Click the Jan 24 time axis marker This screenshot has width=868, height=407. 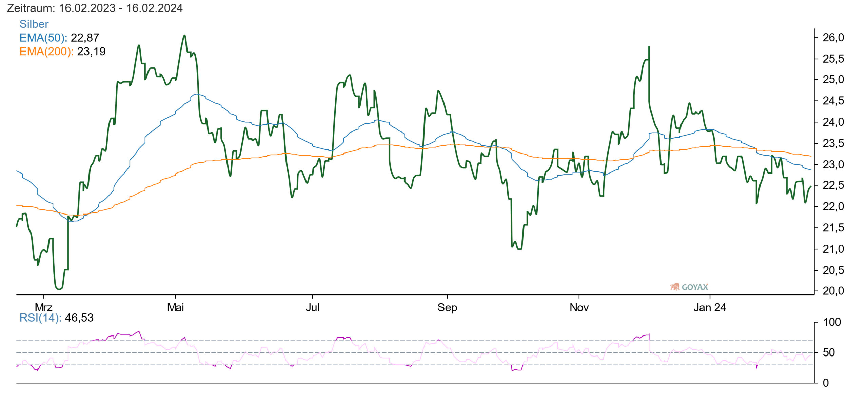click(710, 307)
